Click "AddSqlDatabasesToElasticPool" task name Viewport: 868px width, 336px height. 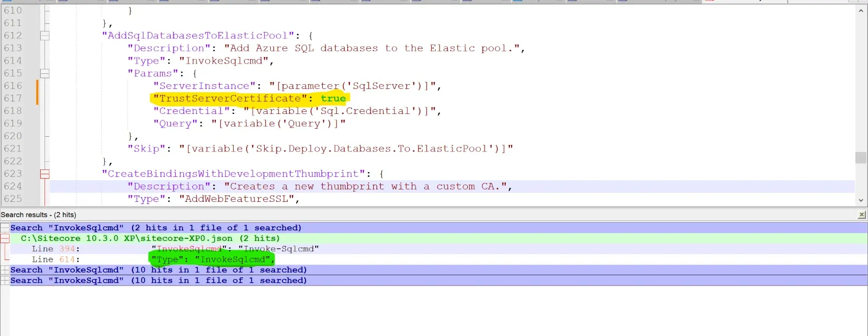198,35
